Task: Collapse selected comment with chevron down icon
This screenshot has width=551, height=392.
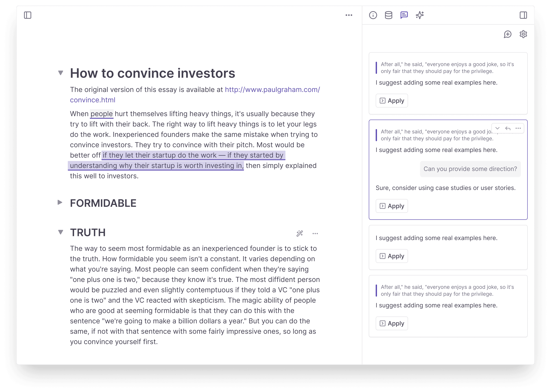Action: click(x=497, y=128)
